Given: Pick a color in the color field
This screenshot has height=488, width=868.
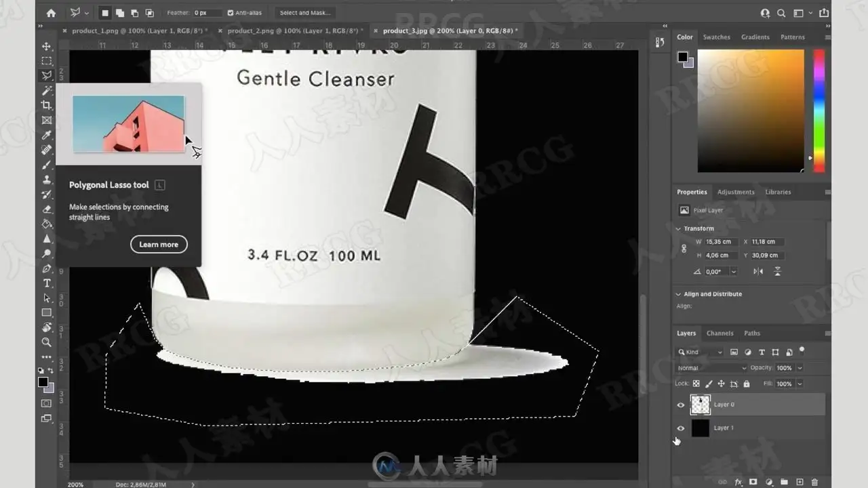Looking at the screenshot, I should pos(751,110).
